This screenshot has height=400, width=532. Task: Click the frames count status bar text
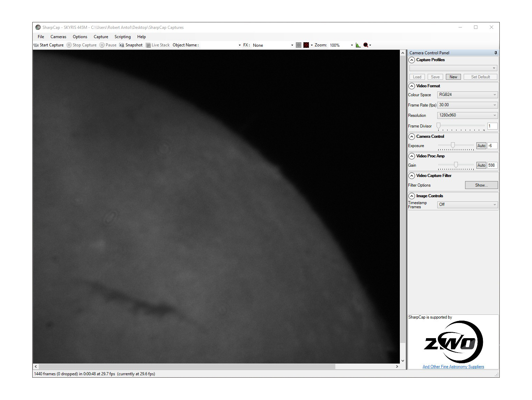94,374
